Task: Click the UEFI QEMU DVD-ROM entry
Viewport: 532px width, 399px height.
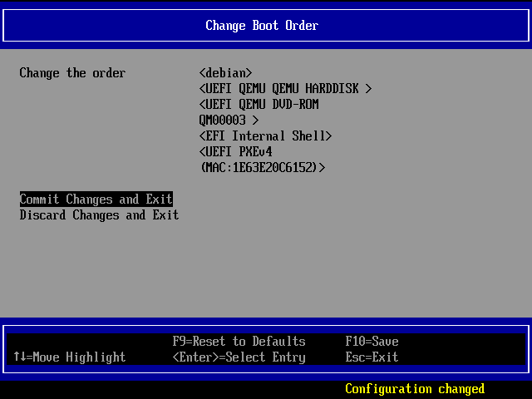Action: (x=259, y=105)
